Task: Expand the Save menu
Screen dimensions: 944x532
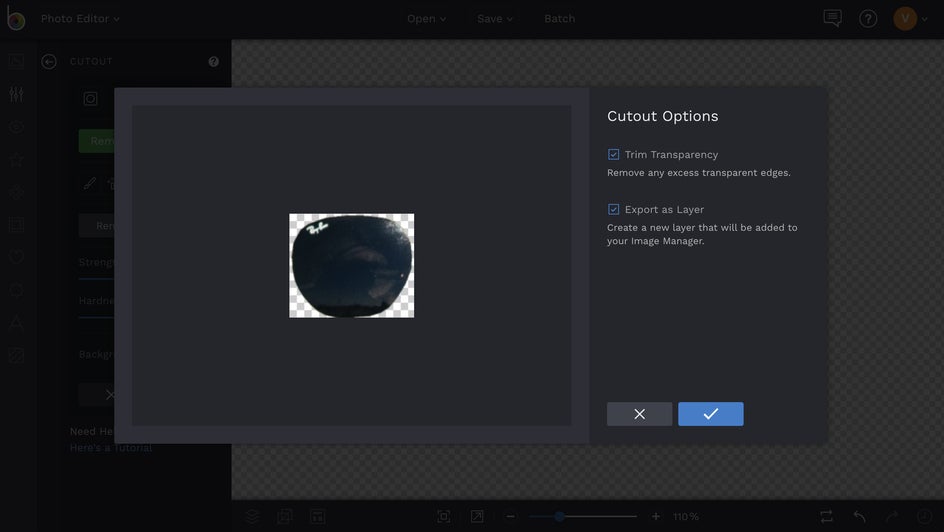Action: click(495, 19)
